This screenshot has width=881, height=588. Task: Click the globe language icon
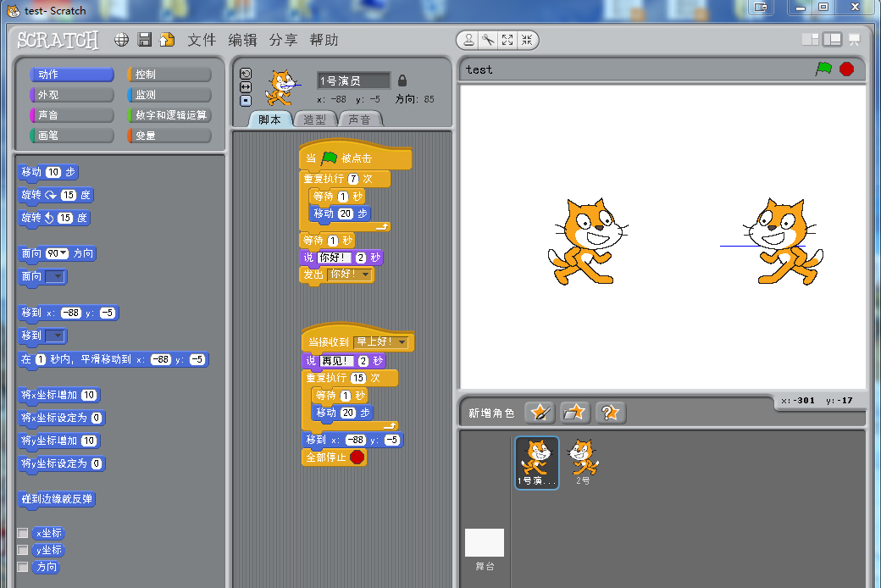[122, 40]
